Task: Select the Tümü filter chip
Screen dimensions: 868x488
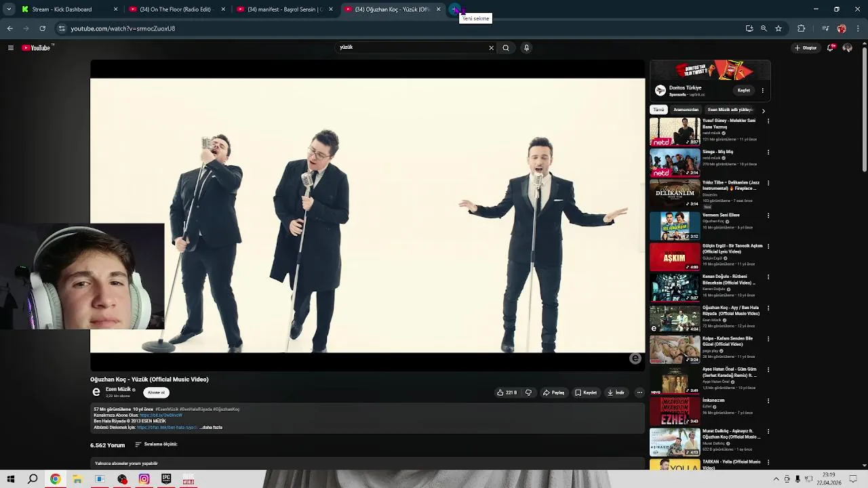Action: pos(658,110)
